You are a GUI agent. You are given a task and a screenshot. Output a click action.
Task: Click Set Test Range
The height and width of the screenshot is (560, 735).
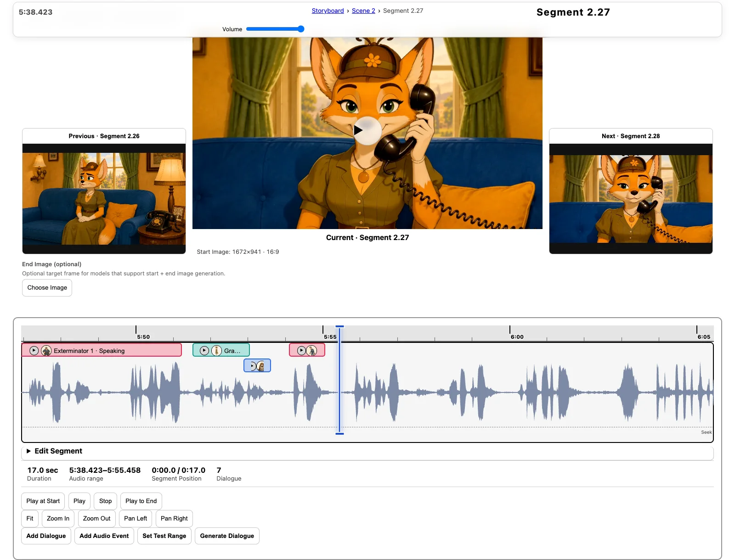point(164,536)
